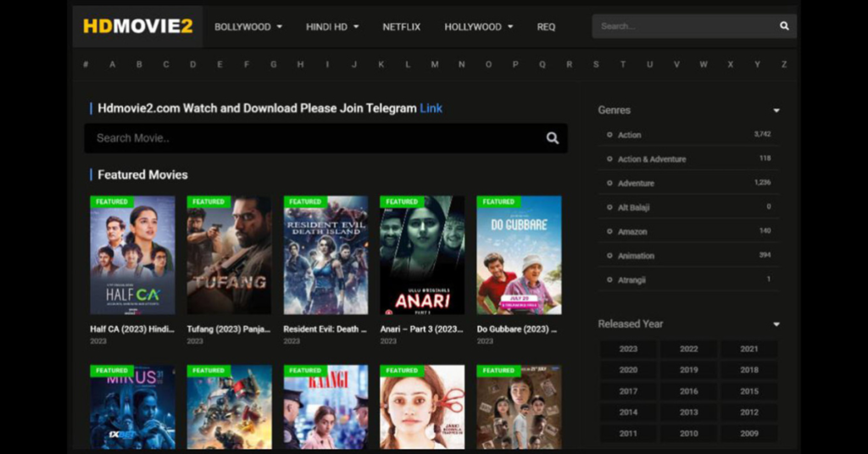The height and width of the screenshot is (454, 868).
Task: Open the poster of girl with scissors
Action: point(422,407)
